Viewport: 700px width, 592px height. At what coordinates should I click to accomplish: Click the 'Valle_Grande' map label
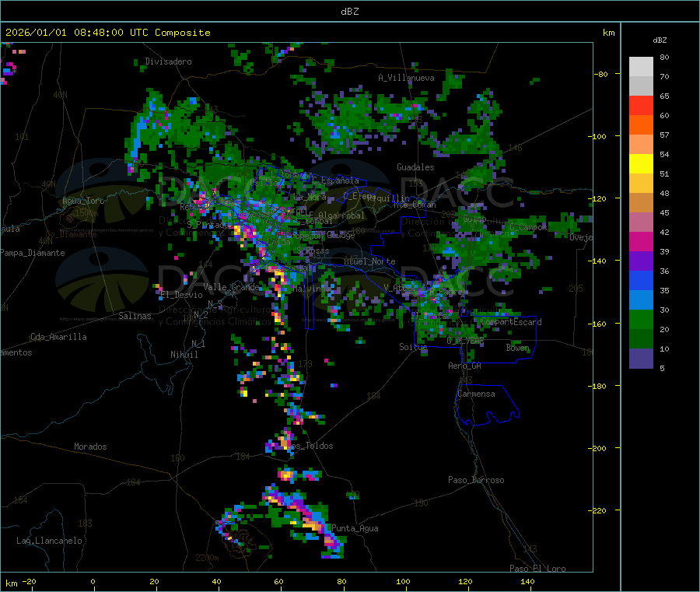click(231, 287)
